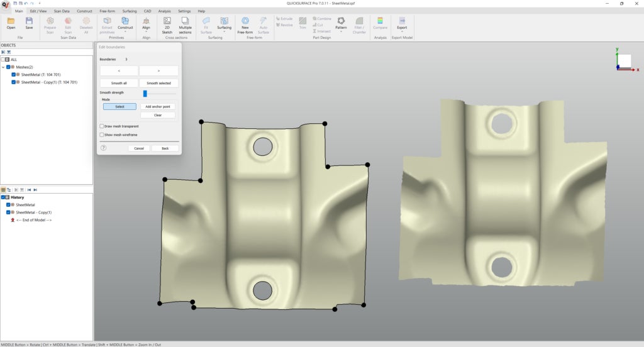Click the Smooth all button

[119, 83]
